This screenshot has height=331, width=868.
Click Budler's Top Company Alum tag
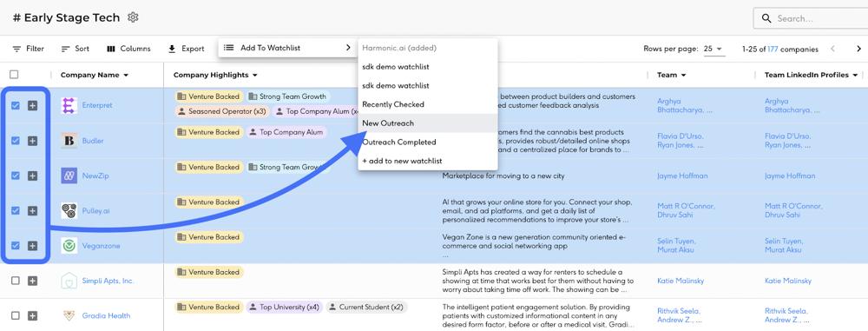(x=286, y=132)
